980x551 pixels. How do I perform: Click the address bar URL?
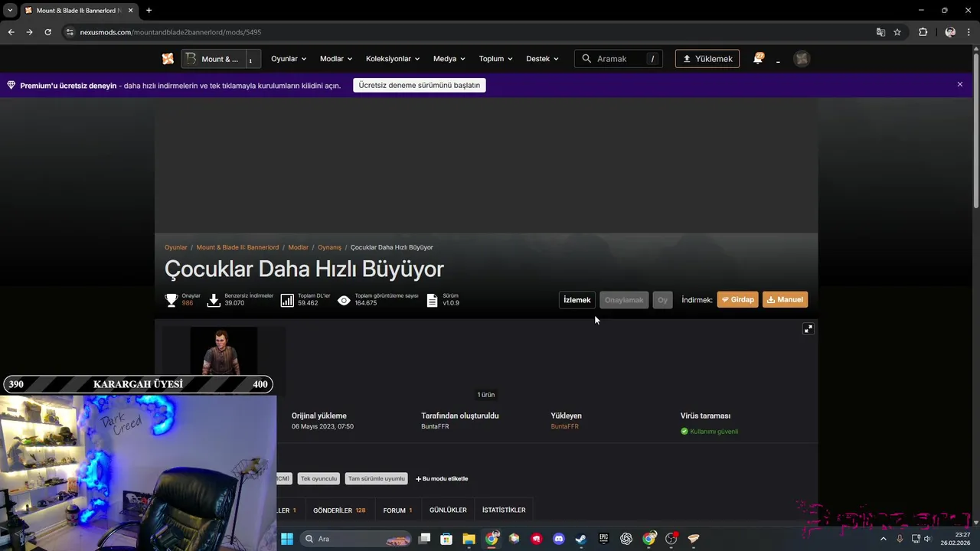(x=171, y=32)
